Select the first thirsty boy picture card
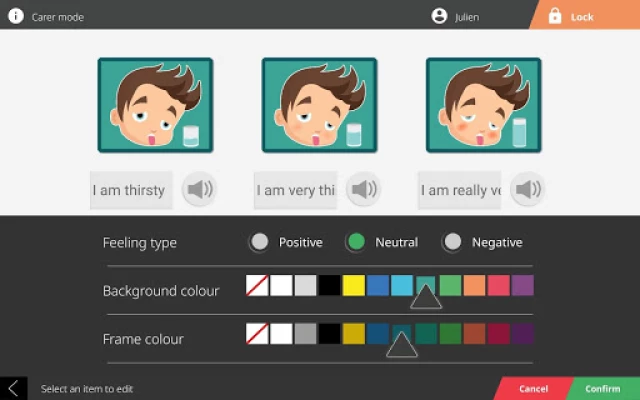Viewport: 640px width, 400px height. (x=155, y=105)
